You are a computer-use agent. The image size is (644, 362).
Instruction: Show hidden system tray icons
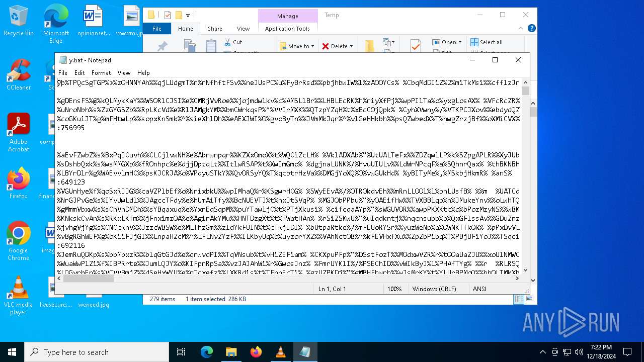(542, 352)
